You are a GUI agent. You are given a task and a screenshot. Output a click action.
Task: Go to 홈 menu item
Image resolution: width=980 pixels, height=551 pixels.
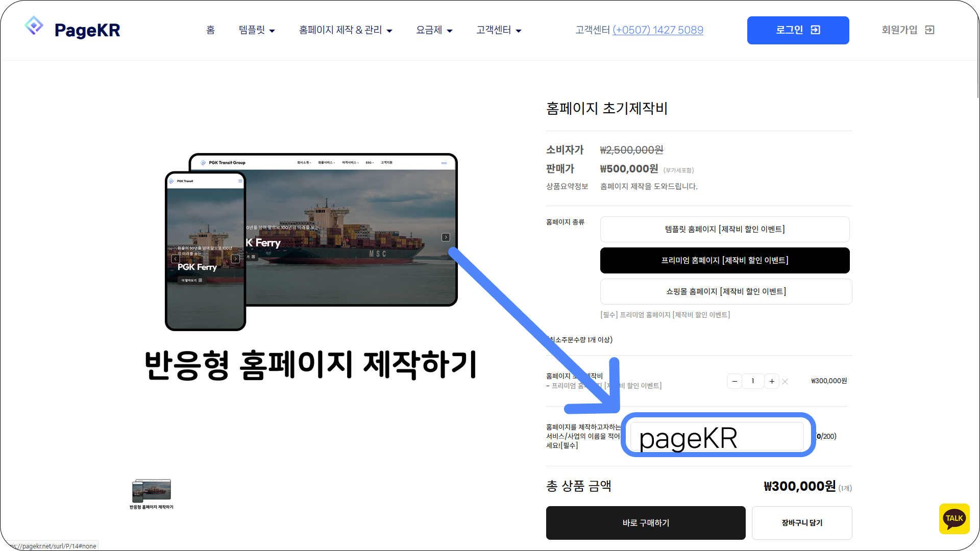(x=210, y=30)
